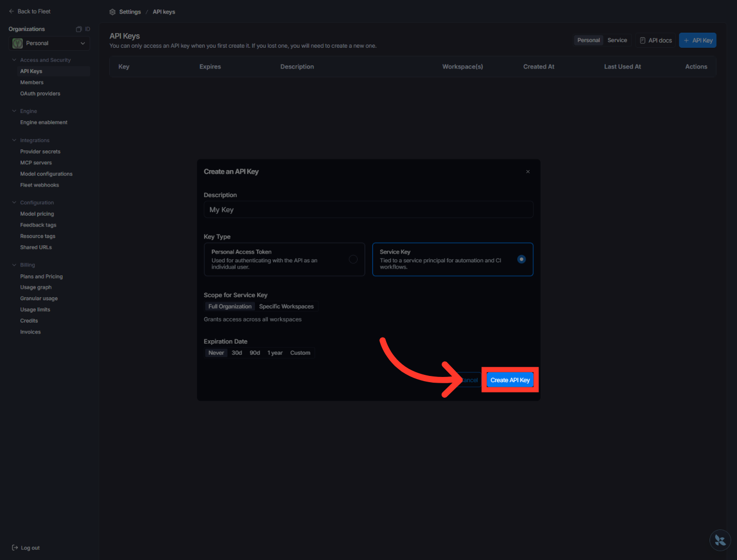The width and height of the screenshot is (737, 560).
Task: Open OAuth providers in sidebar
Action: coord(40,94)
